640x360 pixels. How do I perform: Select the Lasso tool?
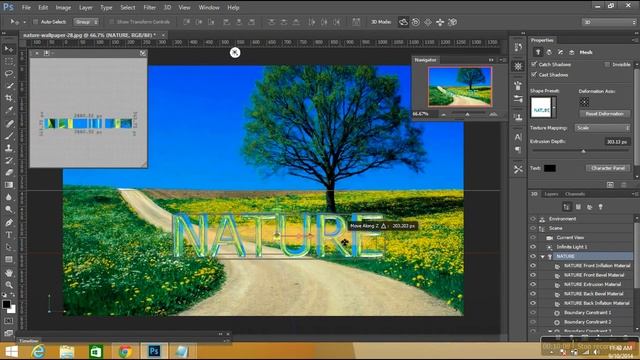9,74
